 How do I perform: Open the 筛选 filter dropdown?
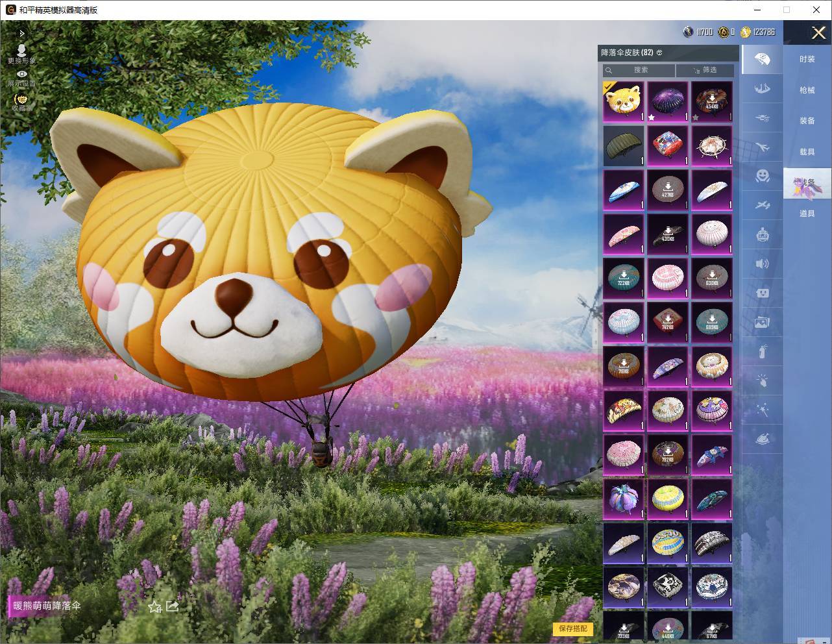[x=705, y=70]
